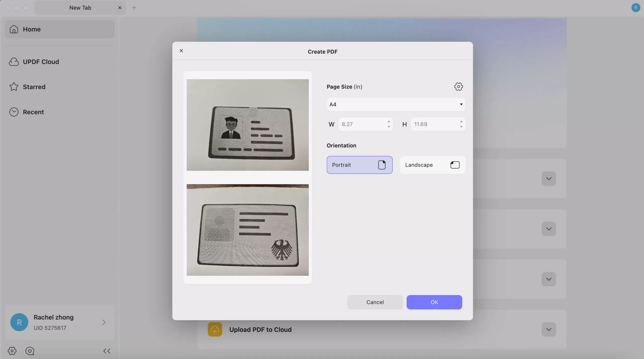Viewport: 644px width, 359px height.
Task: Open the feedback heart icon
Action: click(x=30, y=351)
